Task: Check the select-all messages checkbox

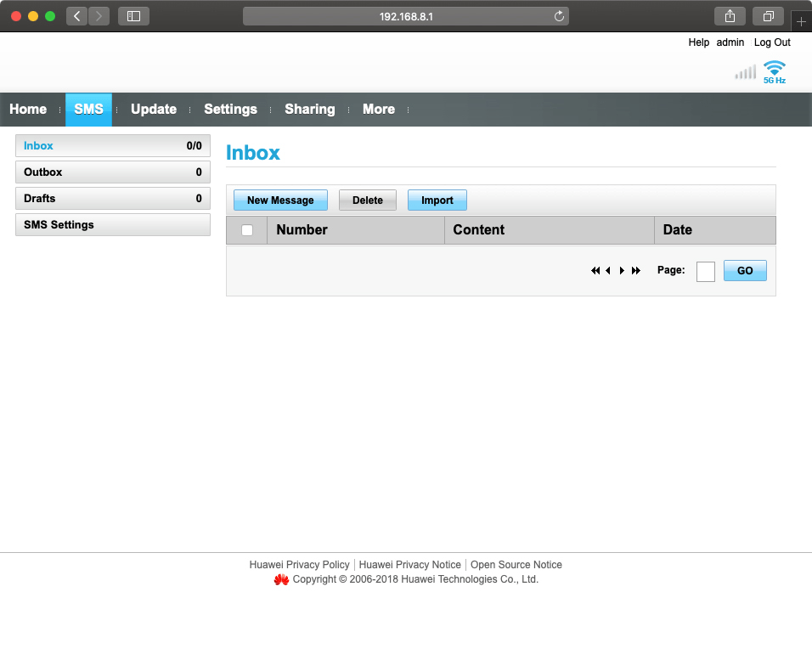Action: pos(245,229)
